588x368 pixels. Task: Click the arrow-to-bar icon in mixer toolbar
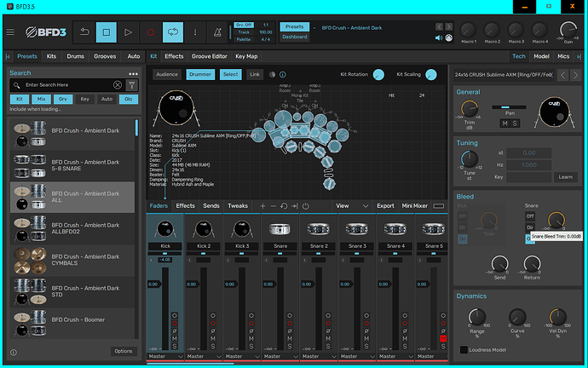coord(295,206)
